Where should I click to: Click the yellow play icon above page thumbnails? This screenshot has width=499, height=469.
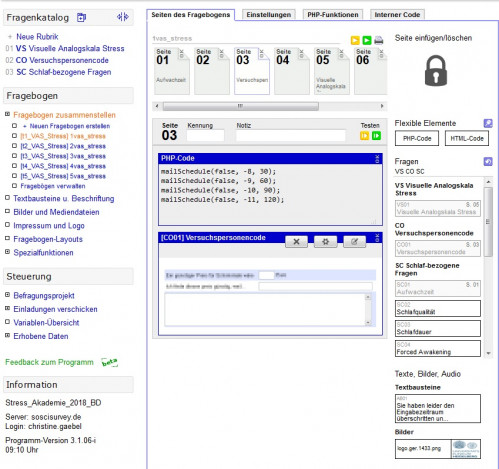[x=355, y=40]
